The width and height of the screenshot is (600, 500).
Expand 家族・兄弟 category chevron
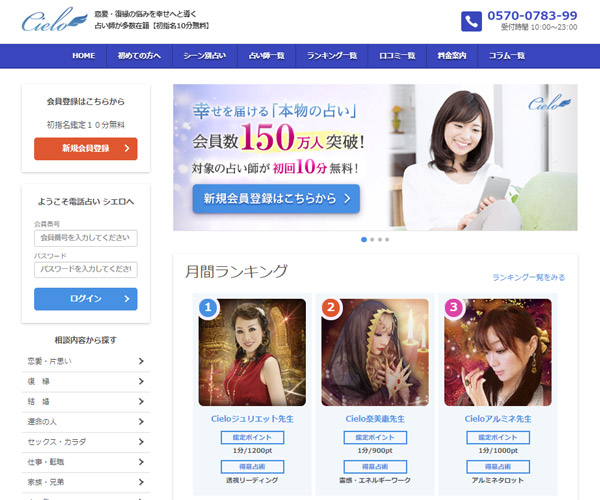coord(141,482)
